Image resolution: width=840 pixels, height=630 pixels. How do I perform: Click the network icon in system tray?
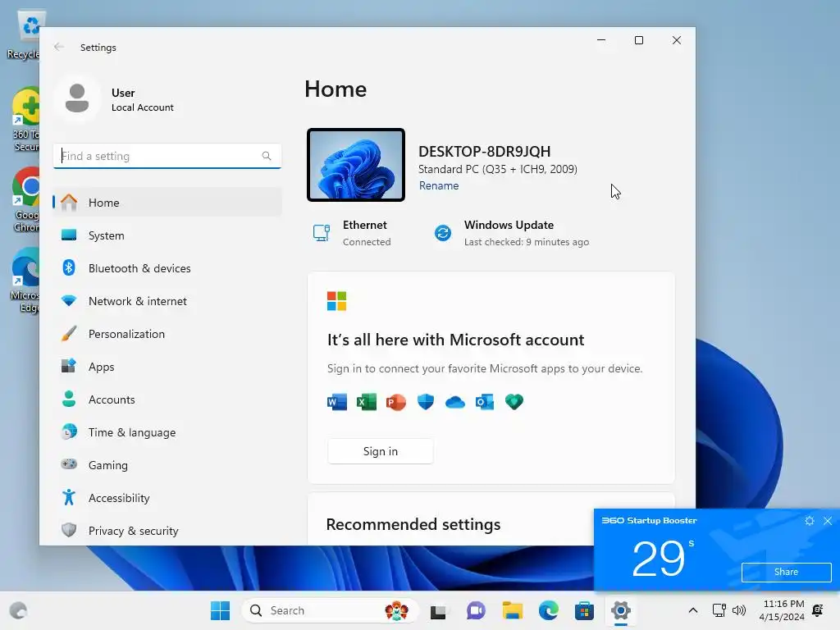click(x=719, y=610)
